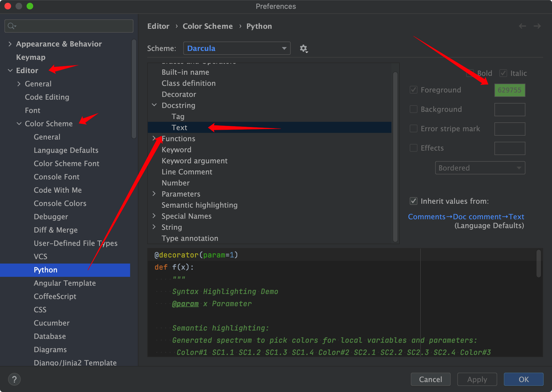Select Number in attribute list
Viewport: 552px width, 392px height.
176,183
